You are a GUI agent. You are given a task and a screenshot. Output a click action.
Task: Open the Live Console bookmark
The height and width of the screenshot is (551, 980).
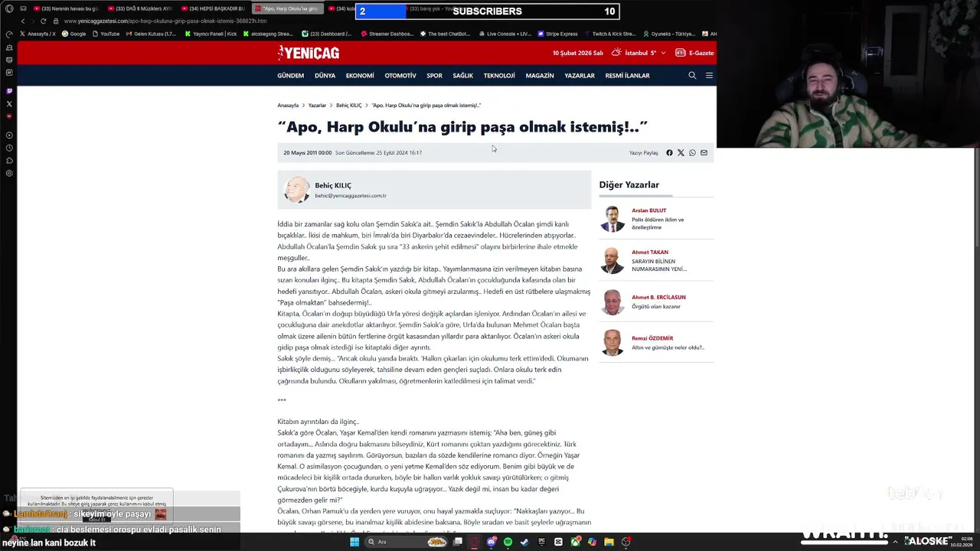tap(504, 34)
